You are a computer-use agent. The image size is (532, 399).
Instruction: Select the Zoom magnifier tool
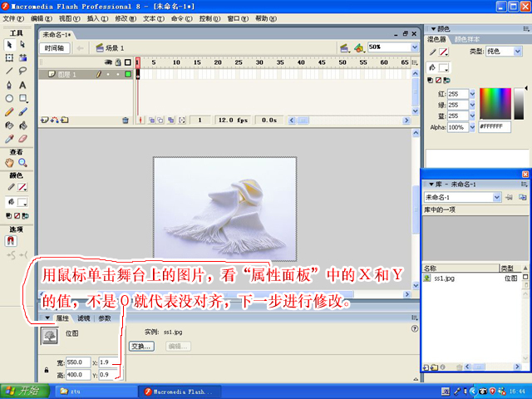[22, 163]
